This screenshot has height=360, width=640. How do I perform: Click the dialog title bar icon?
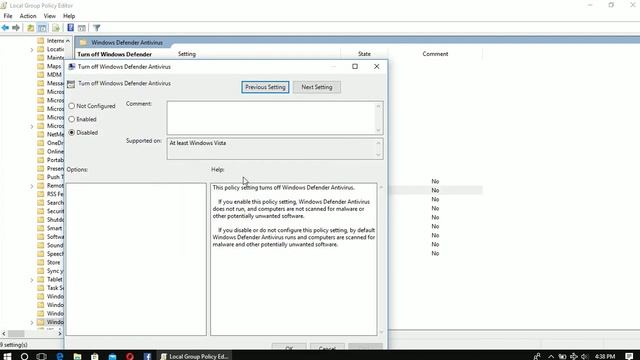pyautogui.click(x=72, y=67)
